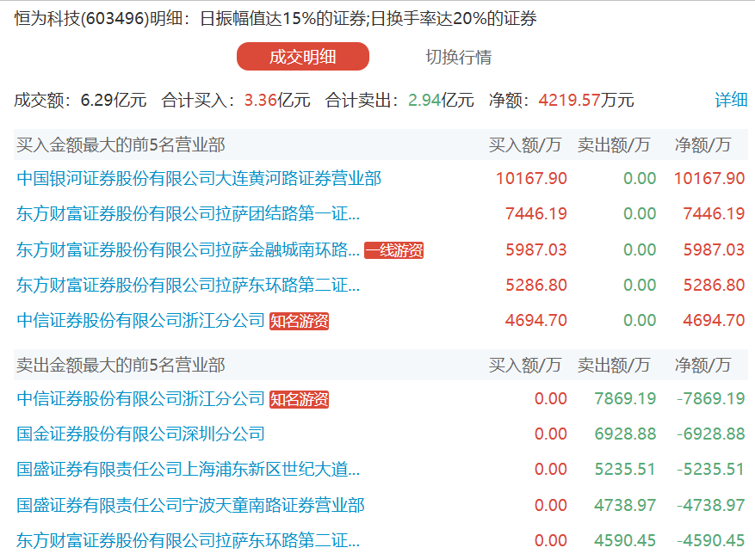Open the 详细 link
Image resolution: width=755 pixels, height=560 pixels.
click(731, 100)
